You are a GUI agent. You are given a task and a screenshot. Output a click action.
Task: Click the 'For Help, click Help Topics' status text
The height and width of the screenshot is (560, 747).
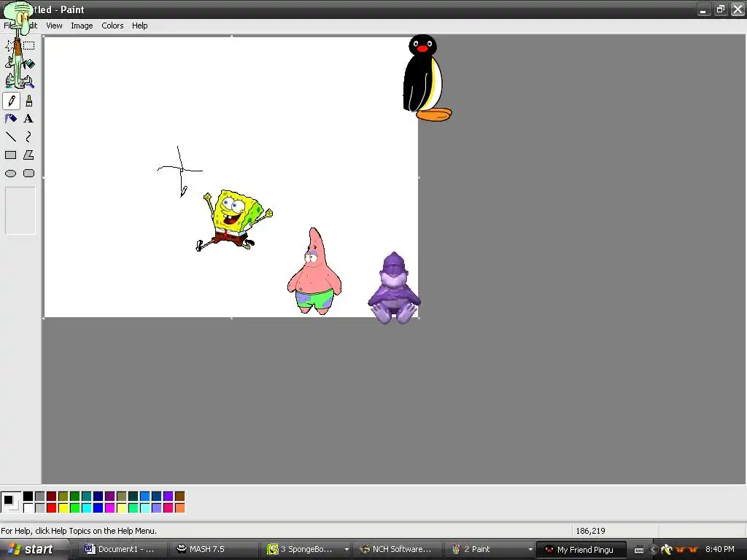pos(79,531)
